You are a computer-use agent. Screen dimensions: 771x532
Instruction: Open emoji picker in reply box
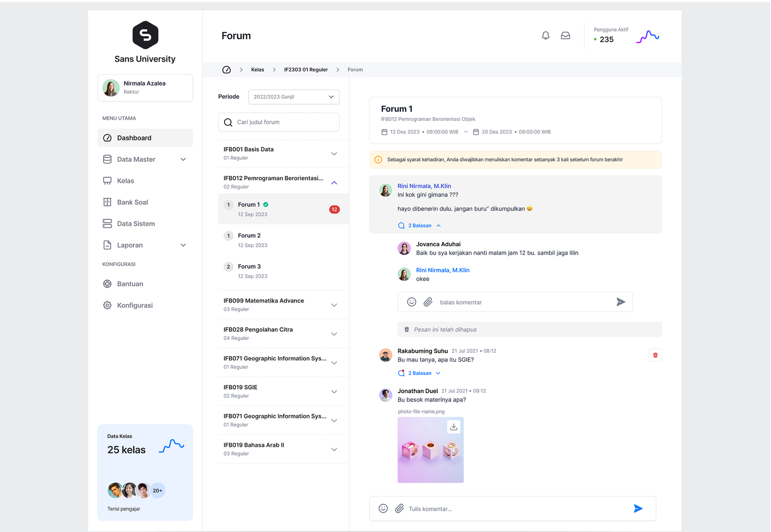tap(412, 302)
